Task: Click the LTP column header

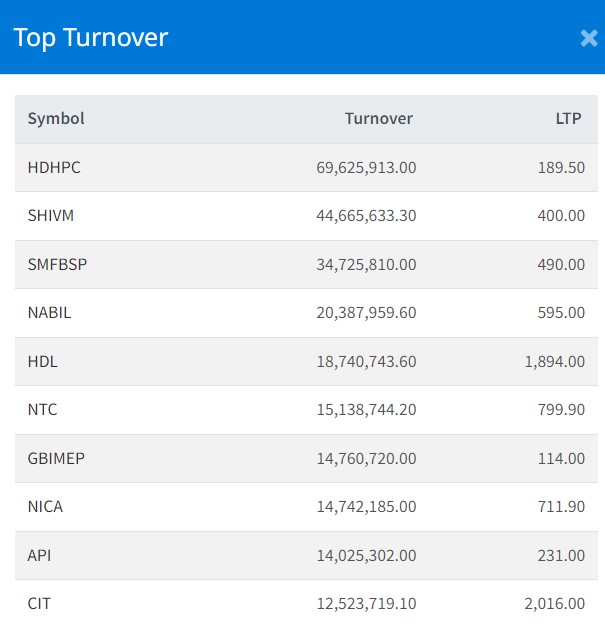Action: click(x=568, y=119)
